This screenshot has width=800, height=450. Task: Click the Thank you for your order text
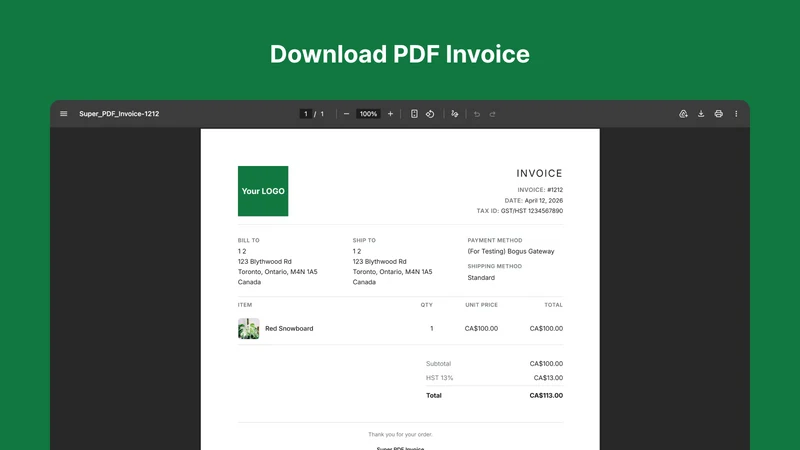coord(401,435)
